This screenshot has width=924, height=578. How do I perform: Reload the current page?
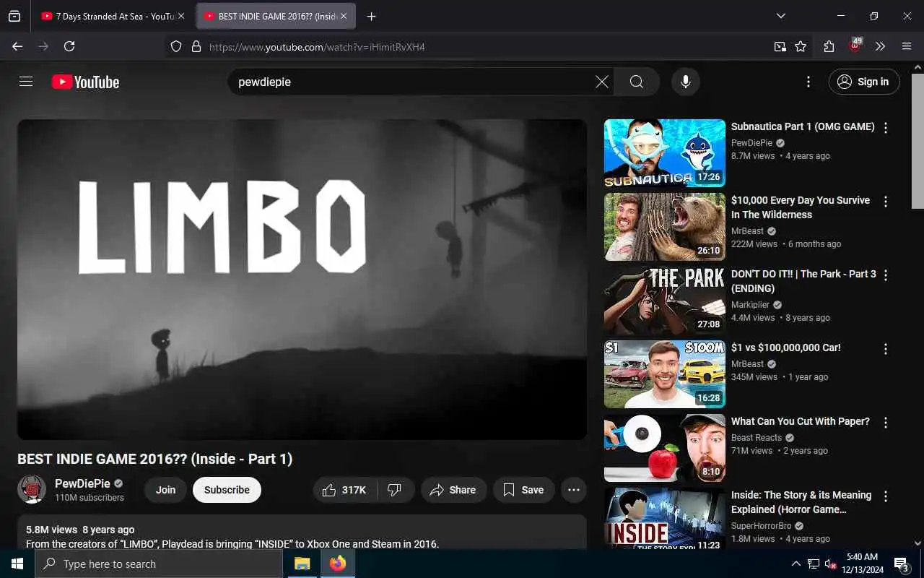(69, 46)
